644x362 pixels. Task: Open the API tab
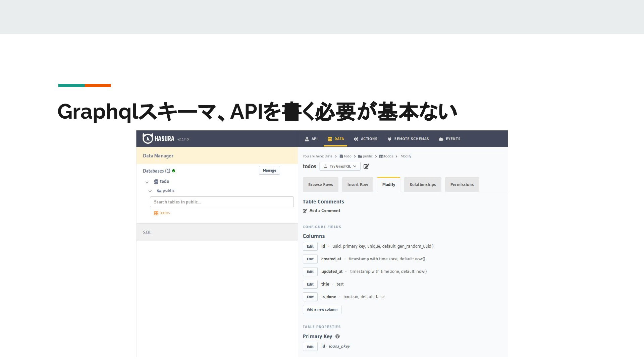[x=311, y=139]
